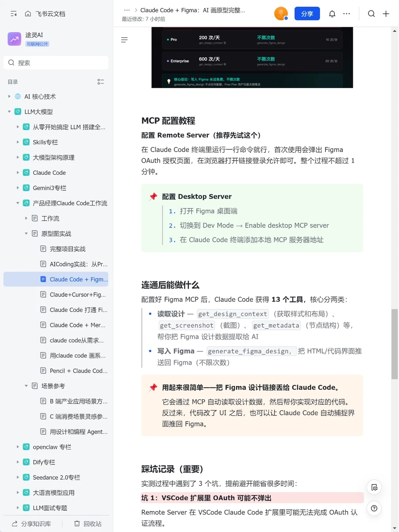Screen dimensions: 399x532
Task: Collapse the sidebar with the top-left toggle icon
Action: click(x=14, y=14)
